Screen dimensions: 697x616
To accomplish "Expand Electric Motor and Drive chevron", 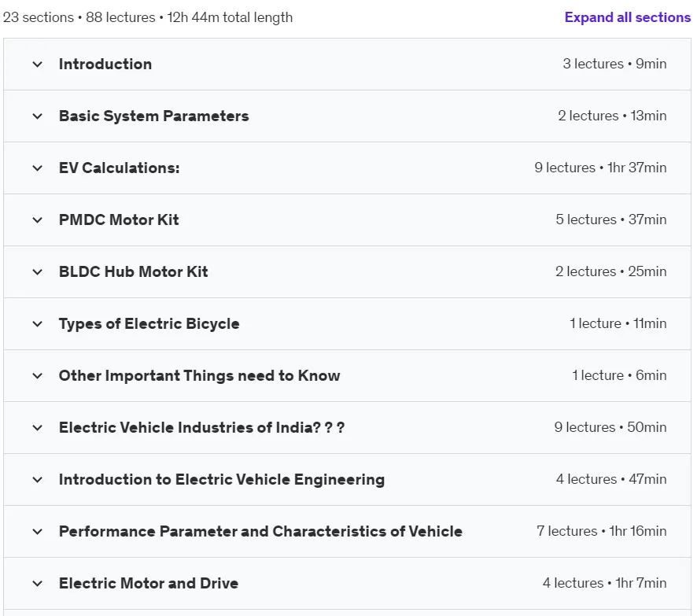I will pyautogui.click(x=38, y=584).
